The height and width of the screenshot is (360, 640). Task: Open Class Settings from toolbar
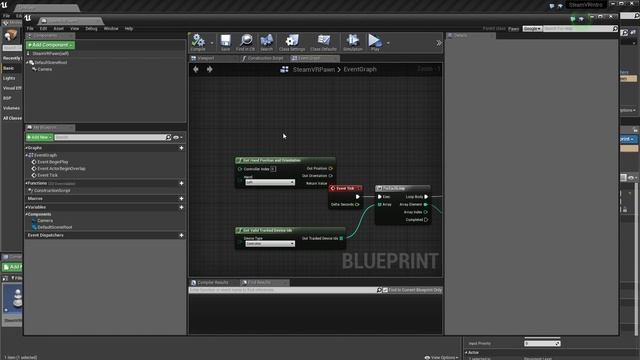[292, 42]
